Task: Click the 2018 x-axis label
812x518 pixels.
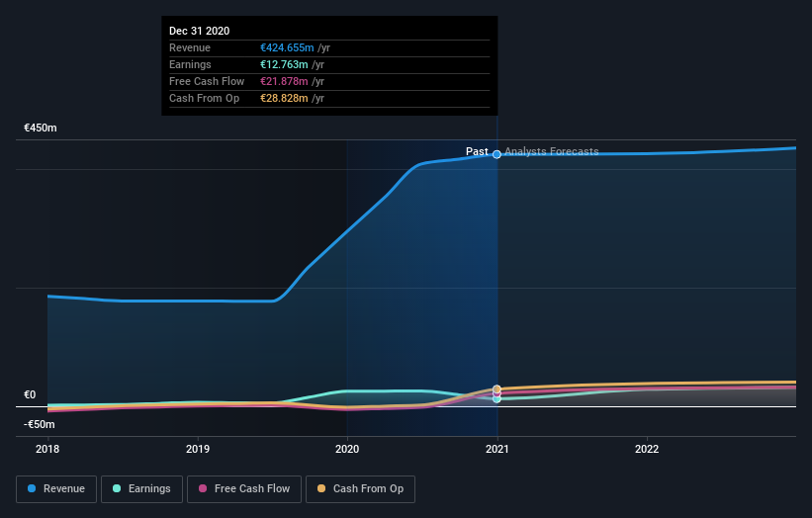Action: coord(47,449)
